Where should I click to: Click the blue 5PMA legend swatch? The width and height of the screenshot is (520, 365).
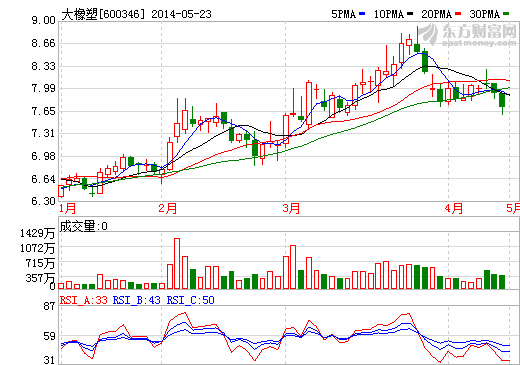click(x=362, y=14)
